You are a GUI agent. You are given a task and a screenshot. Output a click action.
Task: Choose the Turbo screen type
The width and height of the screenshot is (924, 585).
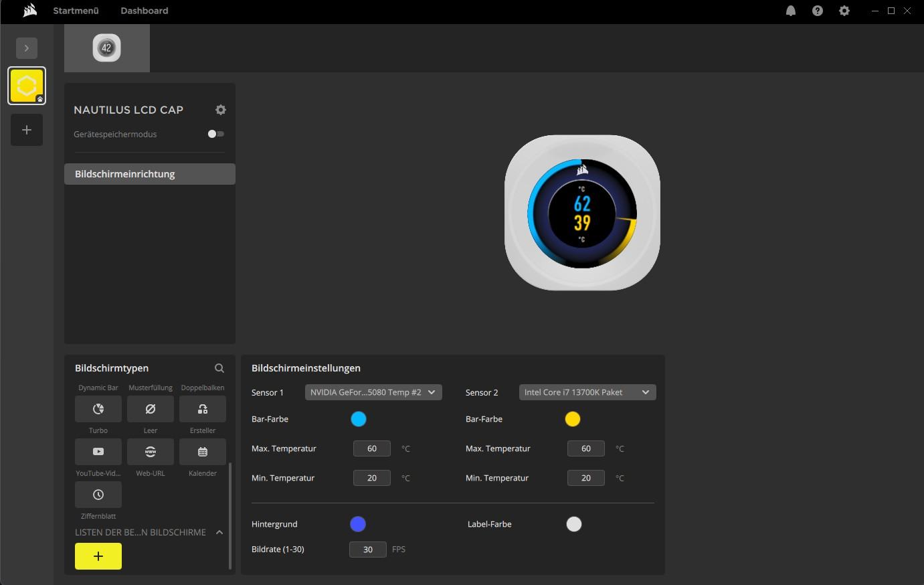pyautogui.click(x=98, y=409)
